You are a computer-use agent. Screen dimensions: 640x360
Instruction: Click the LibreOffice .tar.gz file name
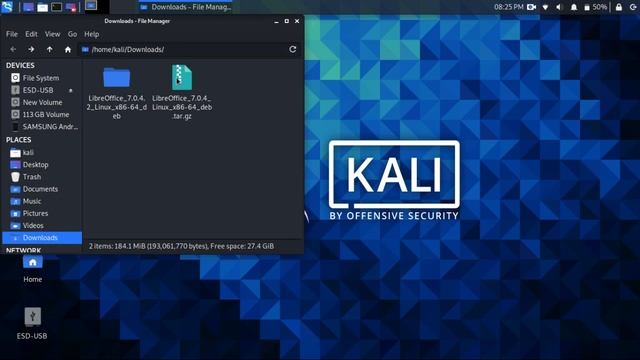[182, 107]
